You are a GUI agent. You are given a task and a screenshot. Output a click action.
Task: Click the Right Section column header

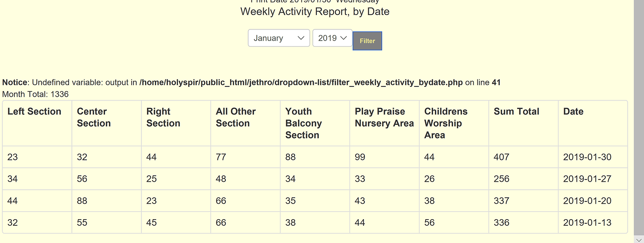(163, 117)
